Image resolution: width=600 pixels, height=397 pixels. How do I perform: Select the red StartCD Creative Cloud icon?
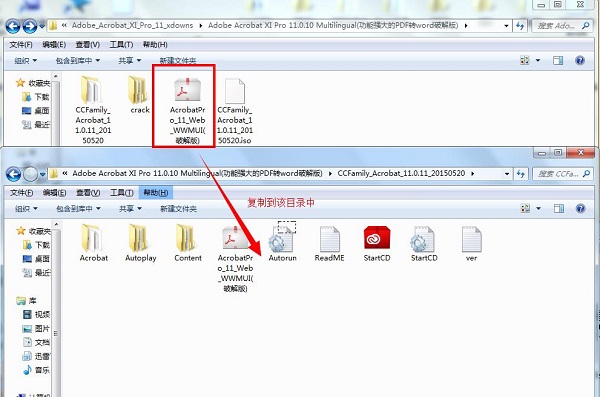tap(377, 238)
